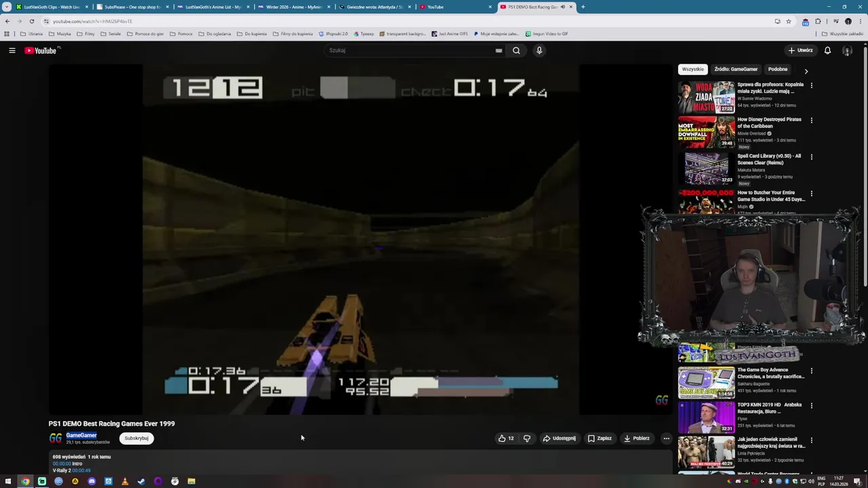Open options for Spell Card Library video
Viewport: 868px width, 488px height.
(811, 157)
